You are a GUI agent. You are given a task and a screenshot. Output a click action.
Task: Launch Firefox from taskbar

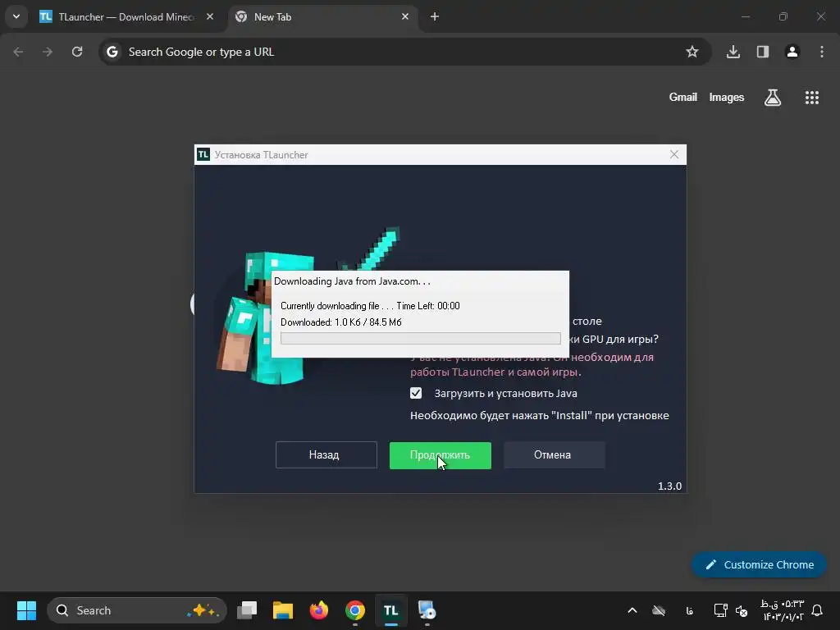tap(319, 610)
